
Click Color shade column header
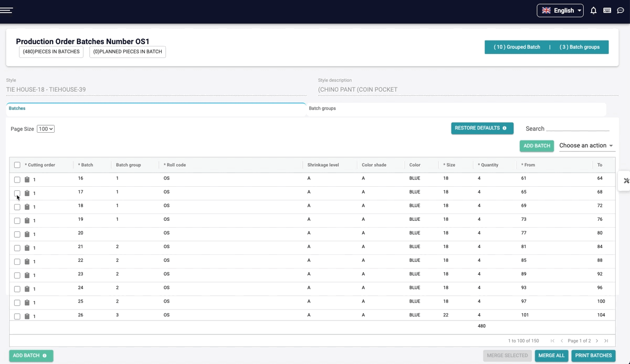coord(374,165)
